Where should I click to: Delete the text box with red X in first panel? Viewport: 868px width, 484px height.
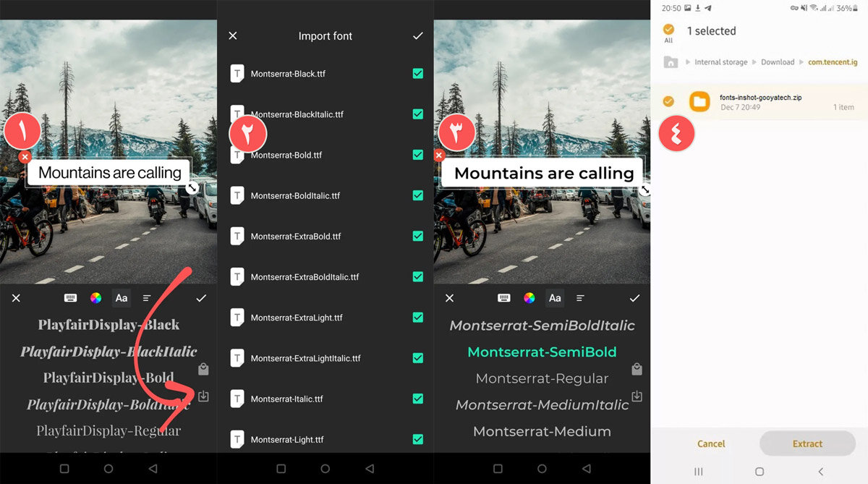[x=25, y=156]
